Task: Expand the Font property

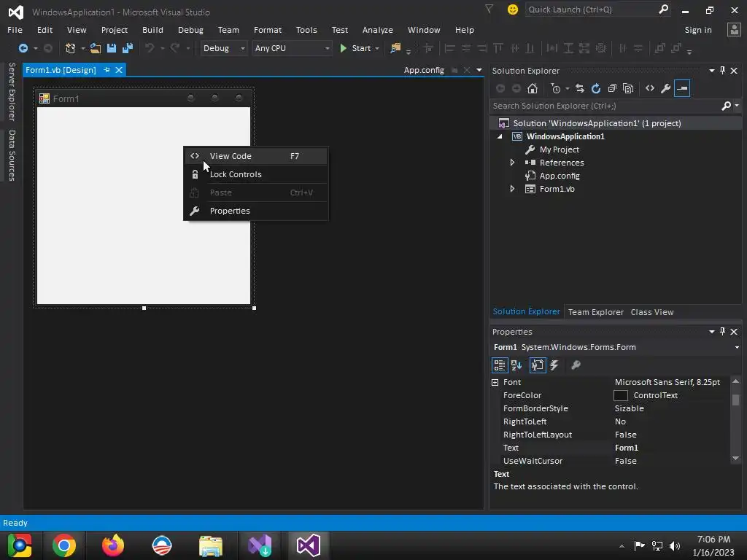Action: point(495,382)
